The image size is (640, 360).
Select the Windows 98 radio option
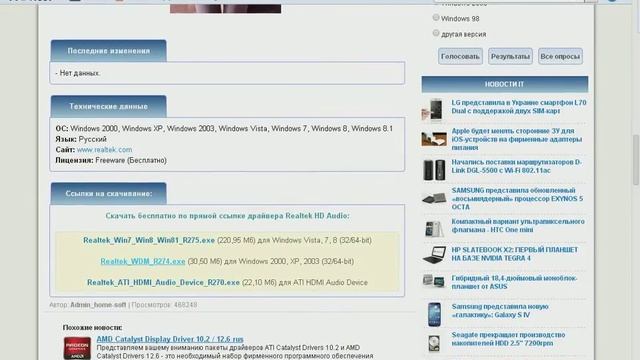pyautogui.click(x=436, y=18)
